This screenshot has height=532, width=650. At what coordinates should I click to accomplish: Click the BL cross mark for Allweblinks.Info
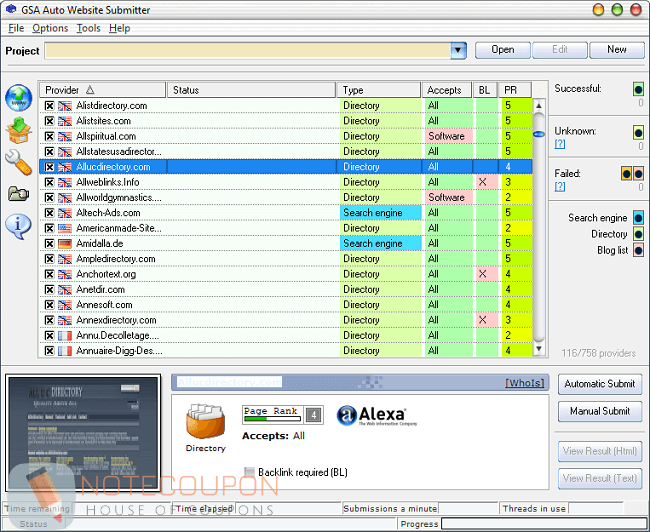tap(483, 182)
